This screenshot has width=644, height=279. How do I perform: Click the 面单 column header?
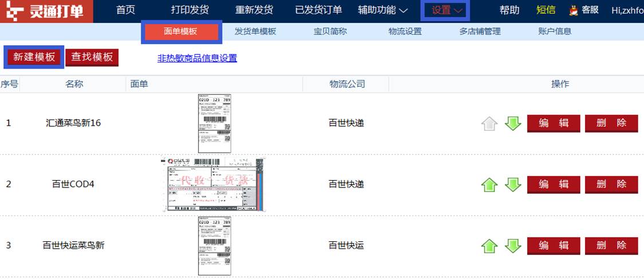[139, 84]
